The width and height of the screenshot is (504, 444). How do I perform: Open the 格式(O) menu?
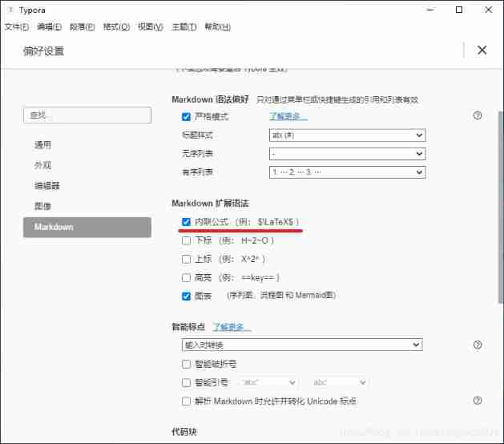pos(116,26)
